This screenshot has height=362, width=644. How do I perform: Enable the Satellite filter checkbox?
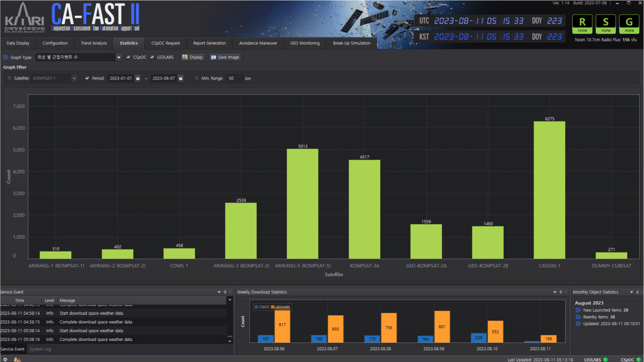click(9, 79)
